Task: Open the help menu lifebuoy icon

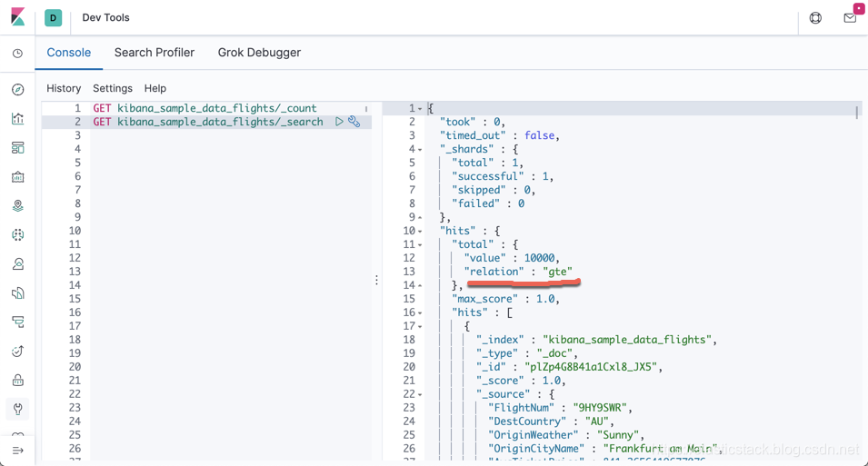Action: point(815,17)
